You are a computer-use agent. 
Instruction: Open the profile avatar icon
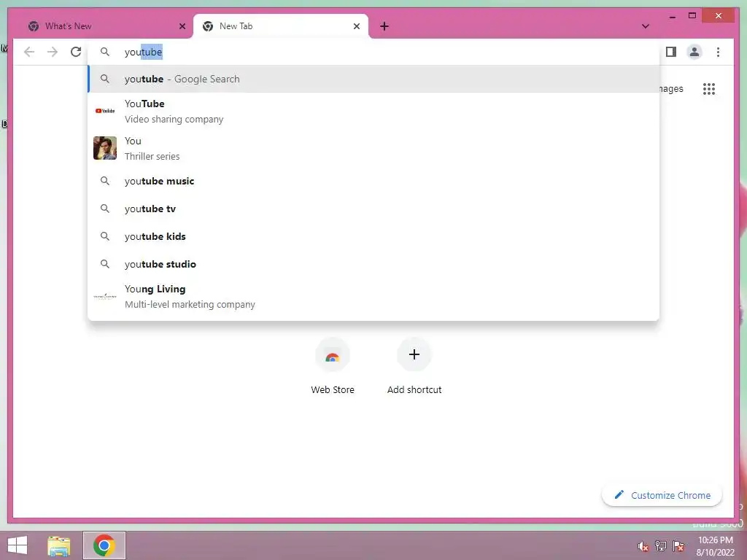point(694,52)
